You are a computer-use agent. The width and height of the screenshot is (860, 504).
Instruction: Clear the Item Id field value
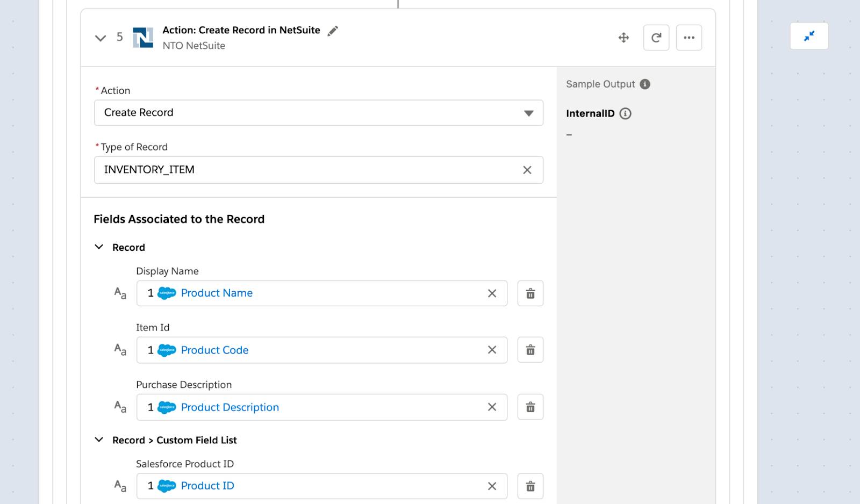[492, 350]
